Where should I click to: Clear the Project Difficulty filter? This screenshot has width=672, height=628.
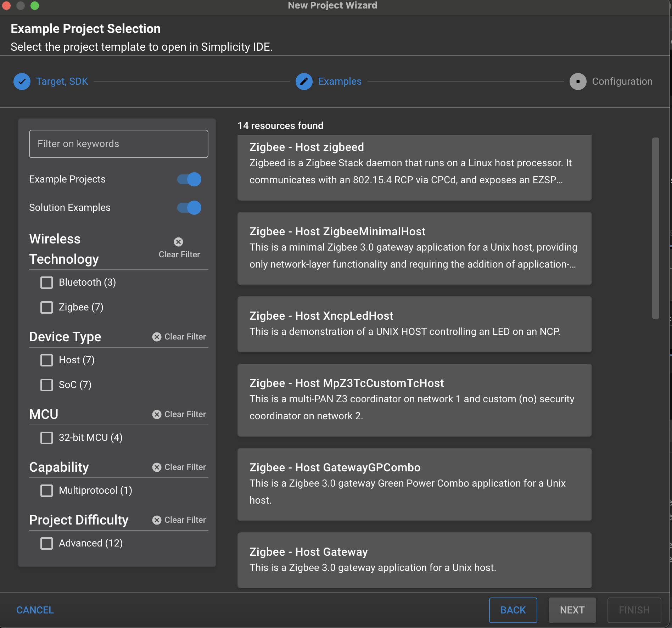[x=179, y=520]
